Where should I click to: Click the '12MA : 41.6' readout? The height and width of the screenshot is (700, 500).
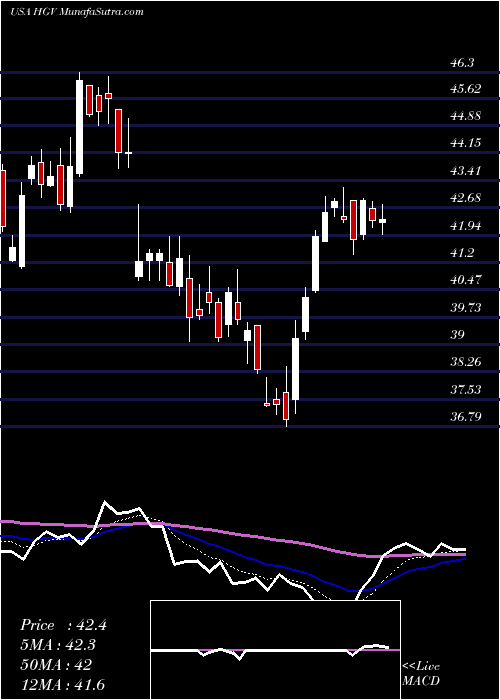pos(62,684)
